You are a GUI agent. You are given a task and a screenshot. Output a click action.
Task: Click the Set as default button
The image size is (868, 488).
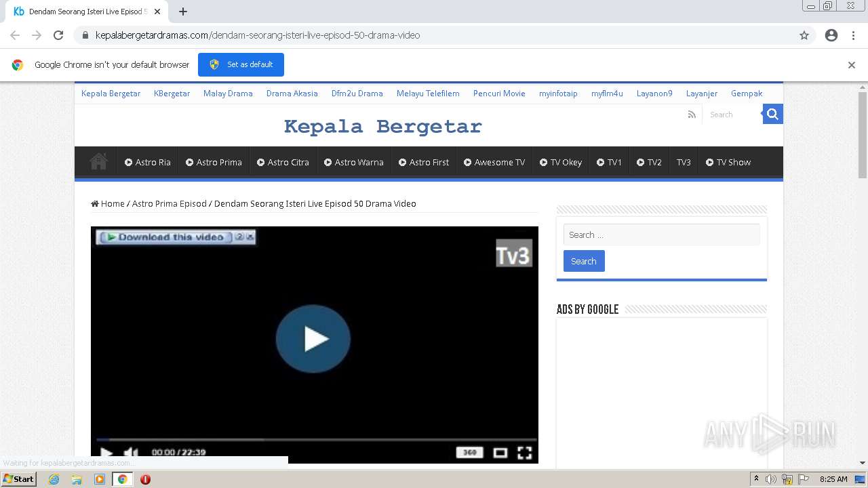[x=241, y=64]
